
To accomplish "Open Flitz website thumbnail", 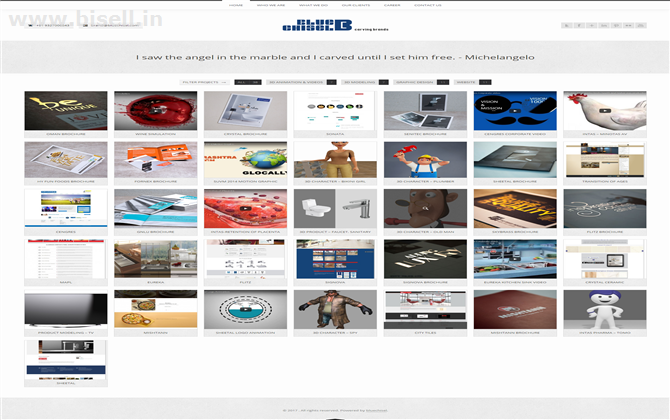I will click(245, 259).
